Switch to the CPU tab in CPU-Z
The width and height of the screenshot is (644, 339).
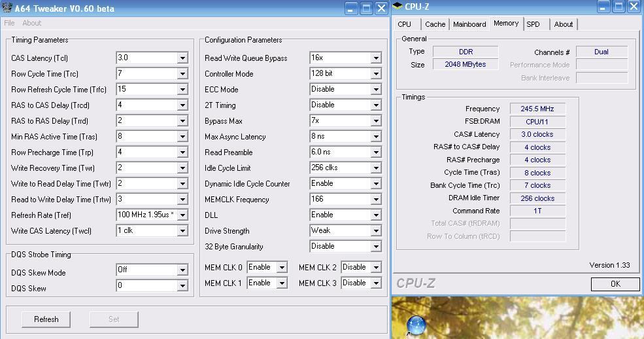pyautogui.click(x=404, y=24)
